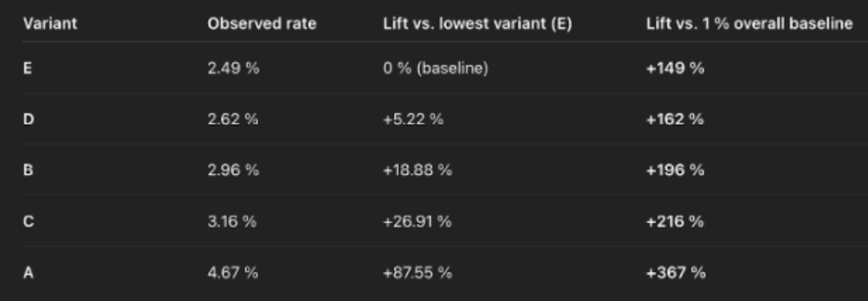Click the +26.91 % lift cell
This screenshot has width=868, height=301.
tap(418, 222)
